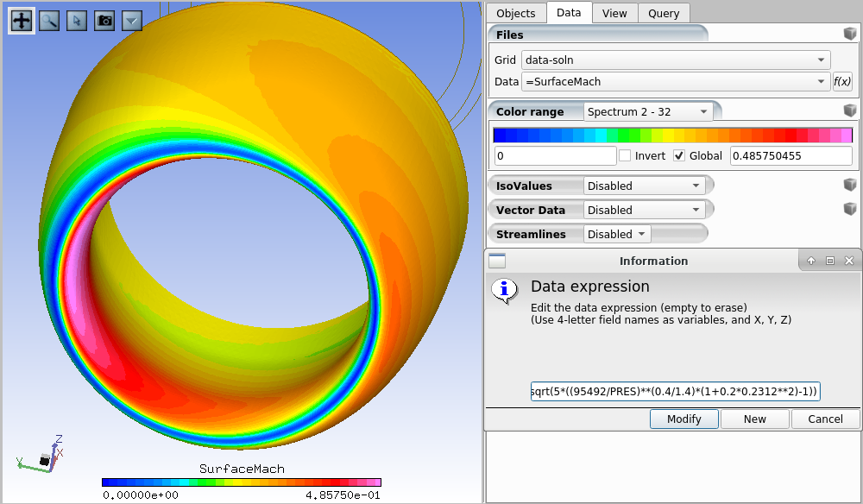This screenshot has height=504, width=863.
Task: Switch to the Objects tab
Action: (516, 13)
